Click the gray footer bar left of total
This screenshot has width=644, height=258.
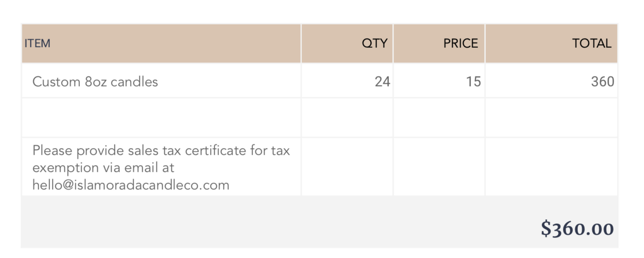(279, 222)
